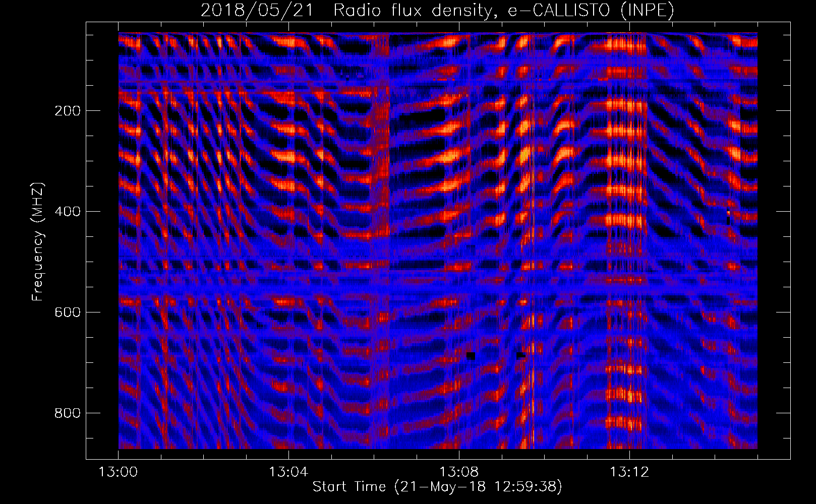816x504 pixels.
Task: Click the 'Start Time (21-May-18 12:59:38)' caption
Action: [x=437, y=487]
